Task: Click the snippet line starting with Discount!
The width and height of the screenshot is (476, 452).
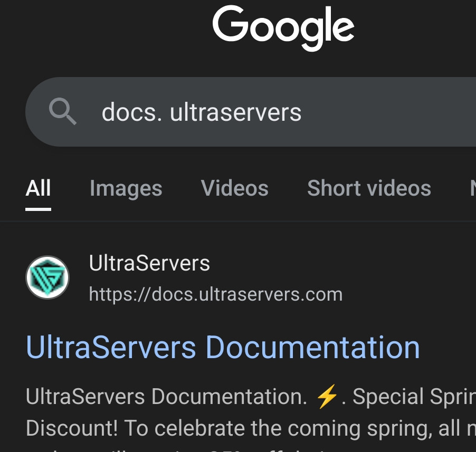Action: 251,428
